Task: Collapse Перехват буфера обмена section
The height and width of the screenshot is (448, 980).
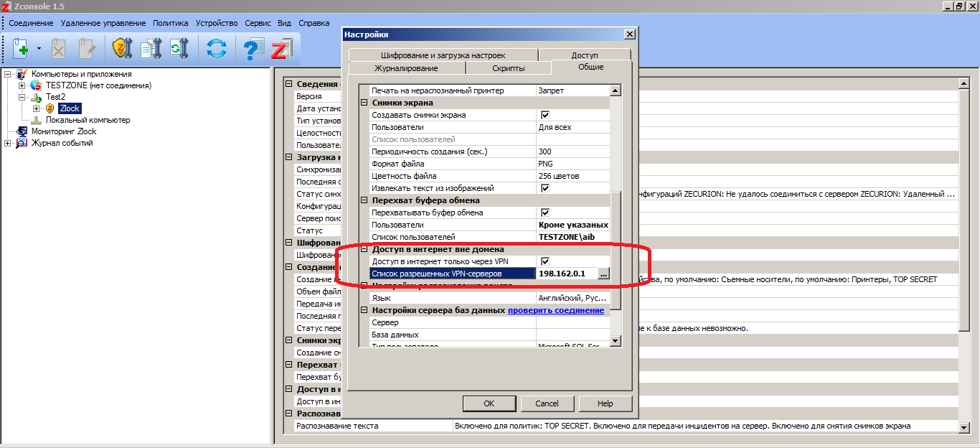Action: (364, 200)
